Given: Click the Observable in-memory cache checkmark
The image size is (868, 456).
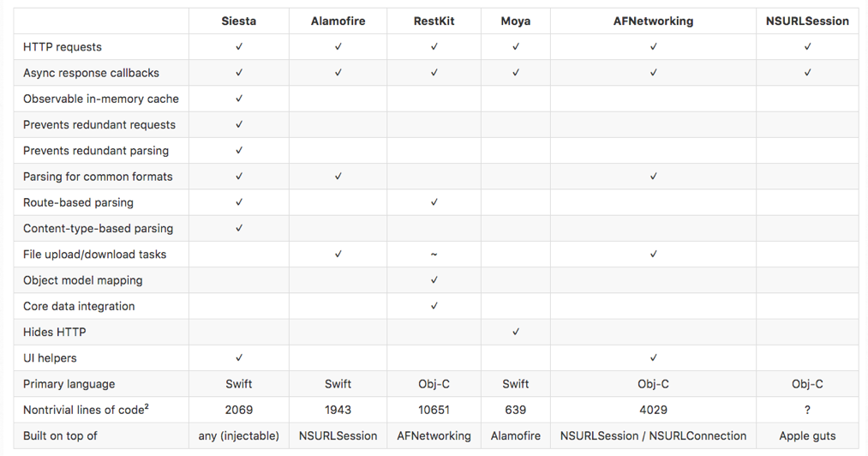Looking at the screenshot, I should [239, 99].
